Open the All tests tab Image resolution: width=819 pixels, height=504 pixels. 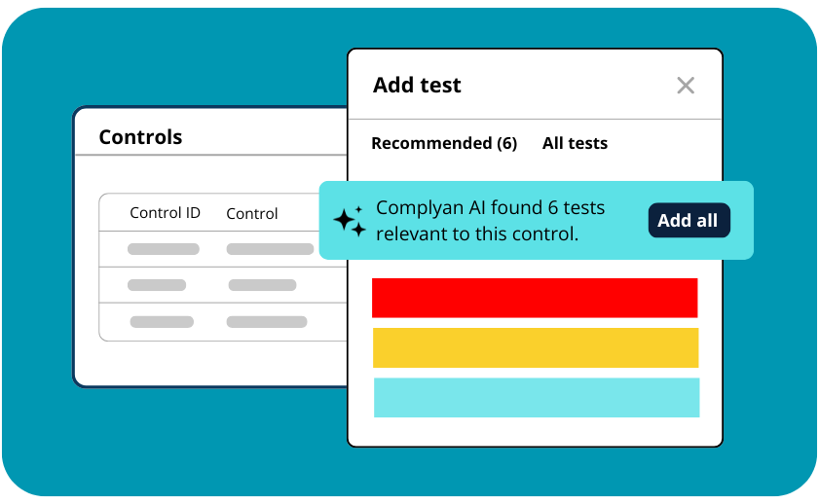[x=575, y=143]
